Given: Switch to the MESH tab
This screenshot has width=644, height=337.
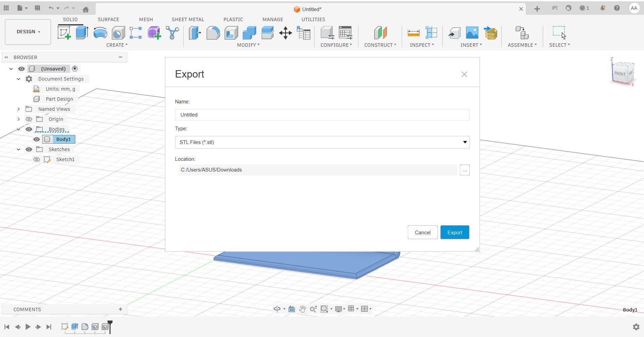Looking at the screenshot, I should point(146,19).
